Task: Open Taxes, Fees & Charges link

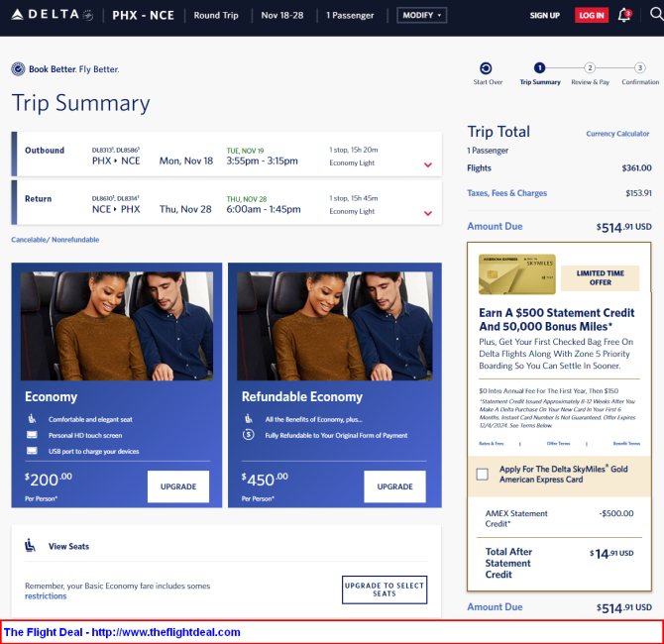Action: coord(506,193)
